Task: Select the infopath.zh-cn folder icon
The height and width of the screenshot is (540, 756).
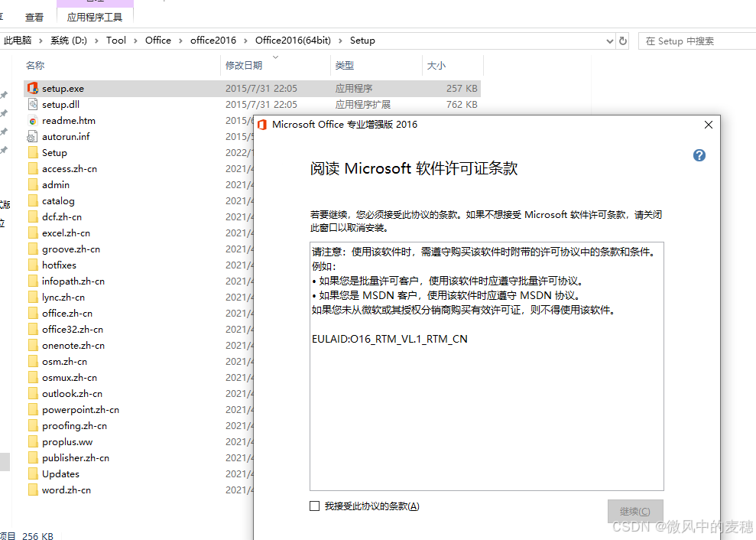Action: point(33,281)
